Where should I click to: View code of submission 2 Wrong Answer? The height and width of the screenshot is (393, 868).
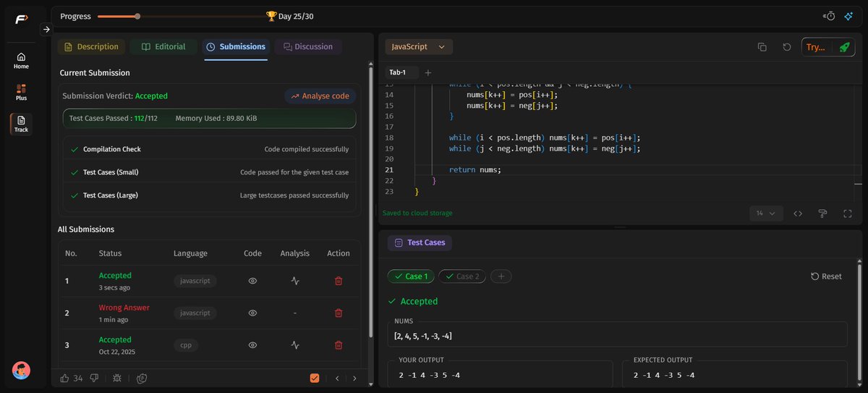(x=252, y=313)
